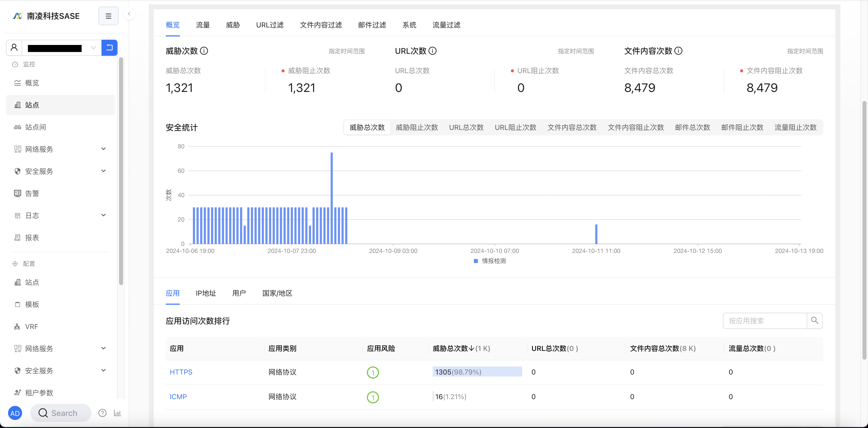Screen dimensions: 868x428
Task: Click ICMP 16(1.21%) progress bar
Action: coord(450,396)
